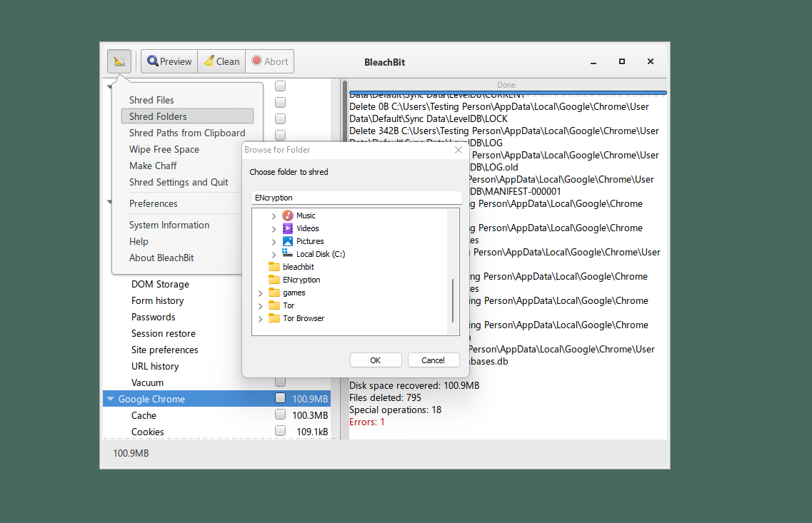Expand the Tor folder node
Image resolution: width=812 pixels, height=523 pixels.
[x=261, y=306]
